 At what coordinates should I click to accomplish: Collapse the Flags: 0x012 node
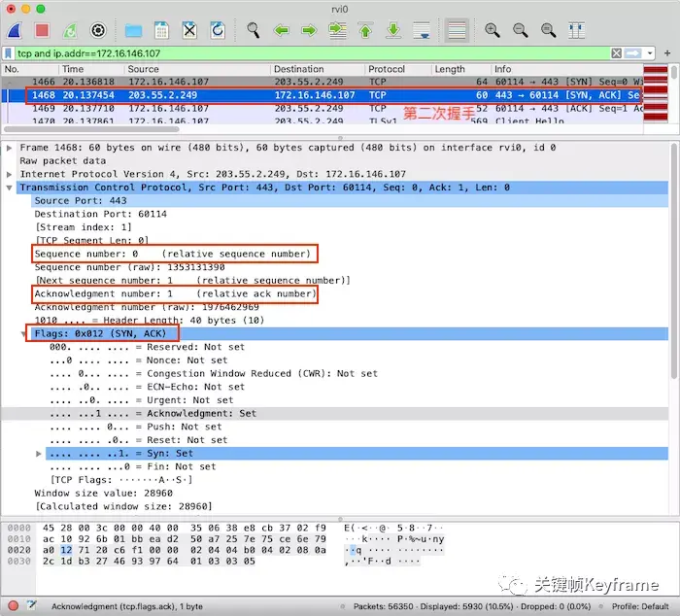(24, 334)
